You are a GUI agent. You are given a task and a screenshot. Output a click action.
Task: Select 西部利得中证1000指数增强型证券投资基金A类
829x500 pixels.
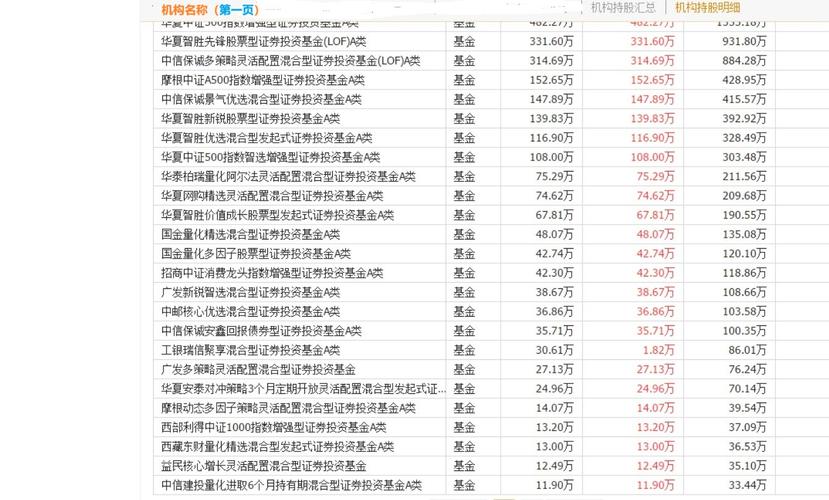[x=274, y=427]
